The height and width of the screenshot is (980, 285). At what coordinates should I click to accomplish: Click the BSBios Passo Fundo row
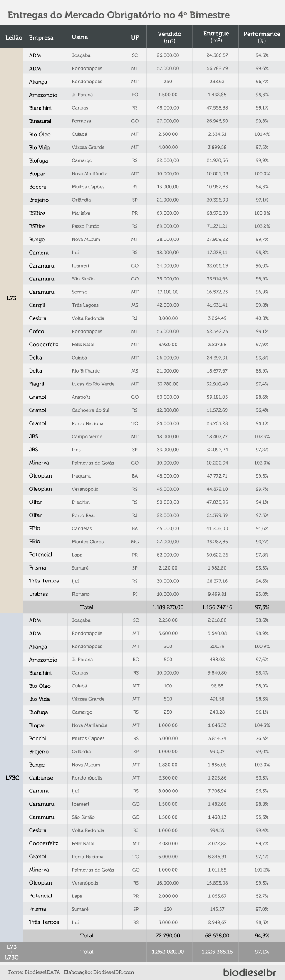154,226
